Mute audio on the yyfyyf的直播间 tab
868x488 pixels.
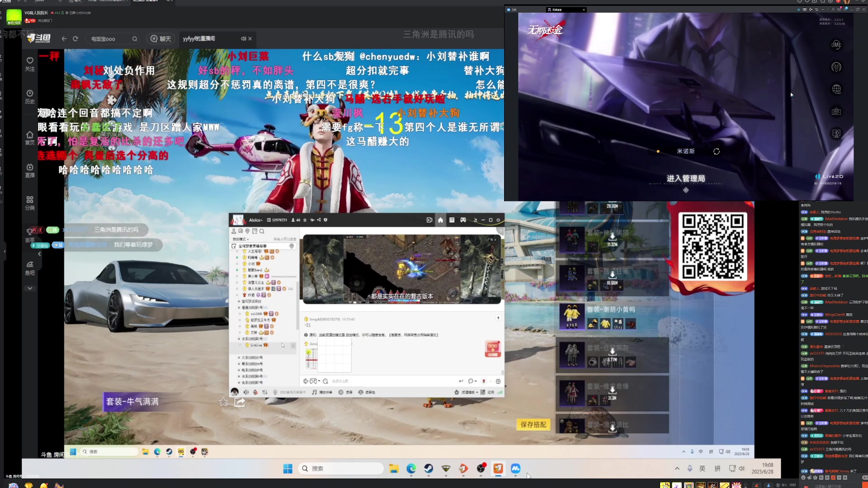[x=244, y=39]
